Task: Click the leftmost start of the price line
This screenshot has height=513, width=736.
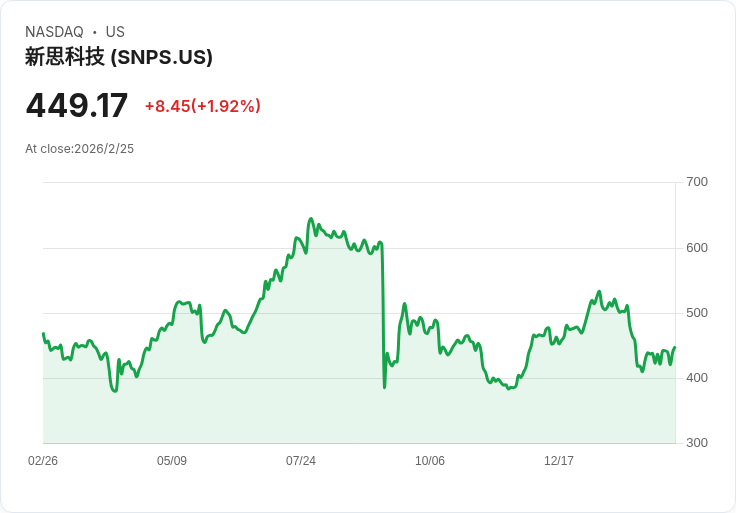Action: [x=43, y=334]
